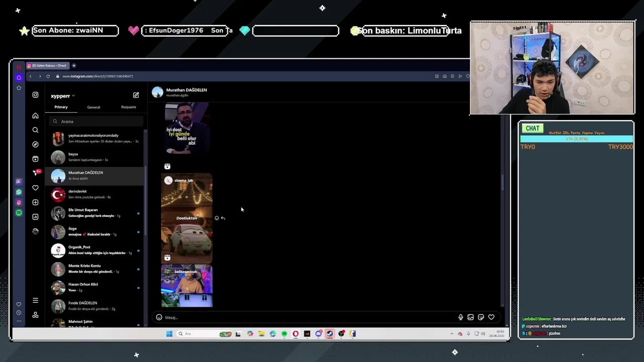Click the Opera menu logo

19,66
